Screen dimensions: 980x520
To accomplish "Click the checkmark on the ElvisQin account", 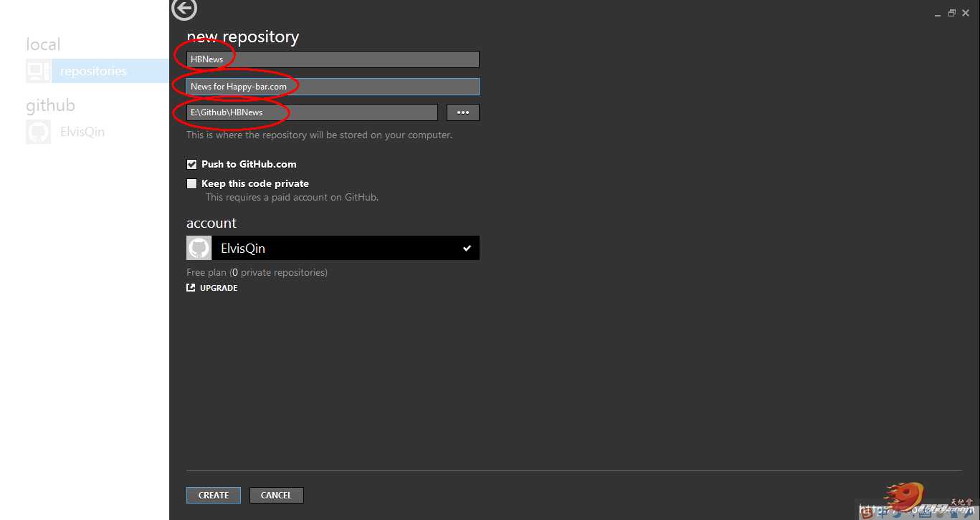I will tap(467, 249).
